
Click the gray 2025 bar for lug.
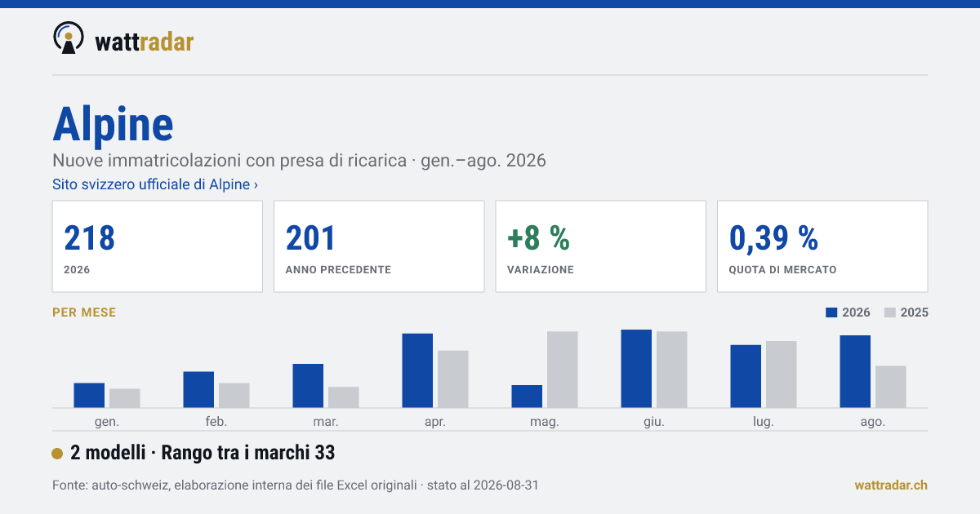782,374
